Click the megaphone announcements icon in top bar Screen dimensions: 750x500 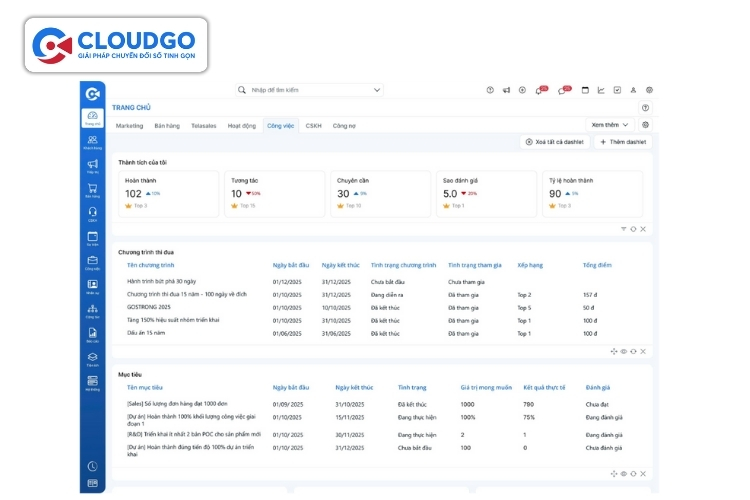pos(506,90)
